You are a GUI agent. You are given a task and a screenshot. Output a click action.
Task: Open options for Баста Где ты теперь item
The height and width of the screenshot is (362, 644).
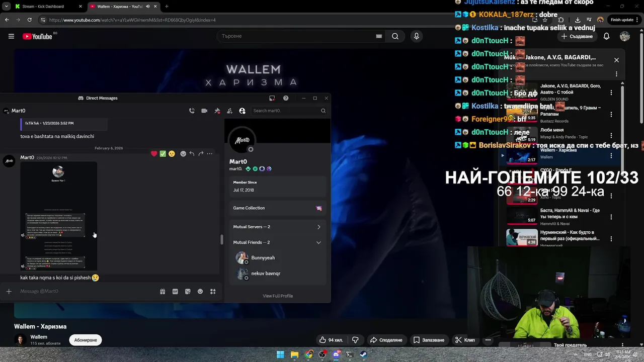coord(611,217)
